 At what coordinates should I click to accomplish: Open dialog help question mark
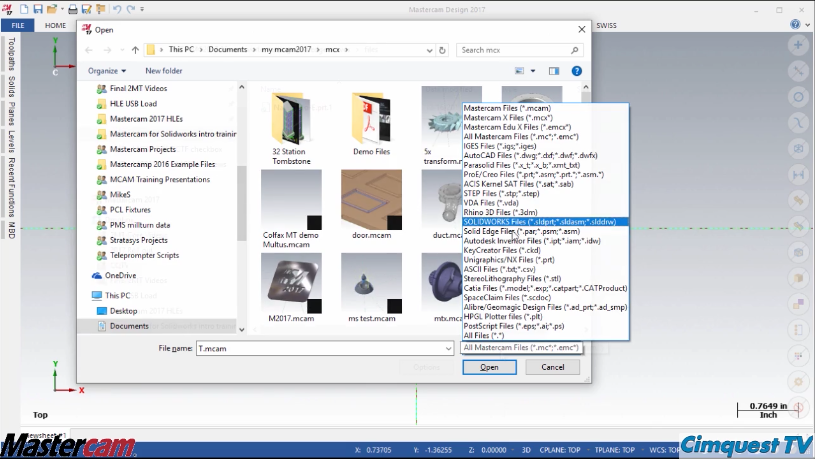pyautogui.click(x=576, y=71)
